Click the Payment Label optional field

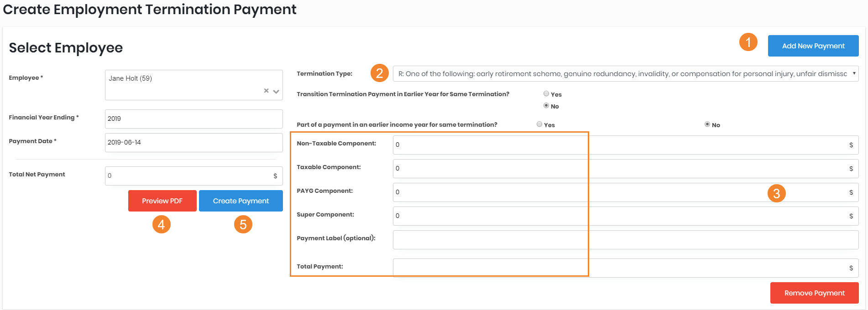pos(625,240)
